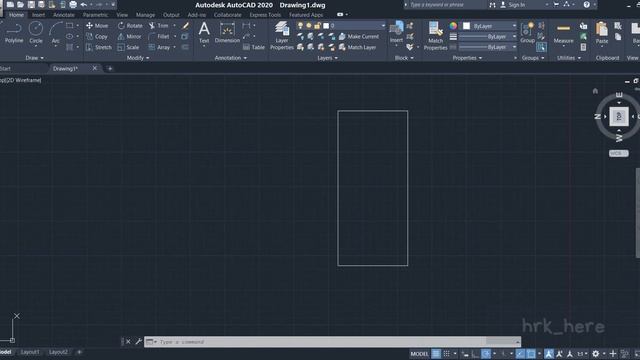Screen dimensions: 640x360
Task: Toggle the layer on/off lightbulb icon
Action: (x=300, y=25)
